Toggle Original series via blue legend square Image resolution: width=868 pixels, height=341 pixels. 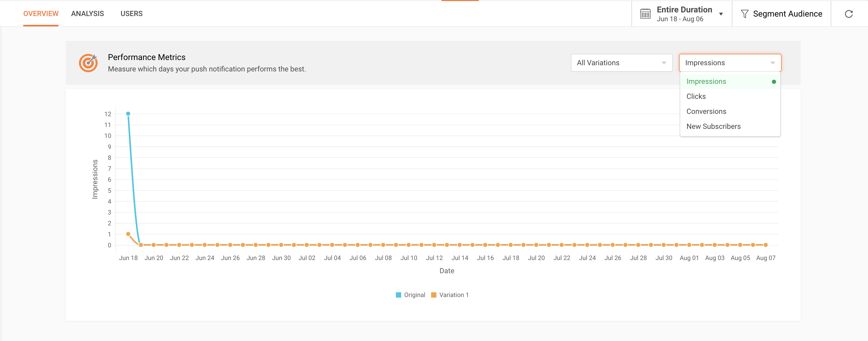click(398, 295)
